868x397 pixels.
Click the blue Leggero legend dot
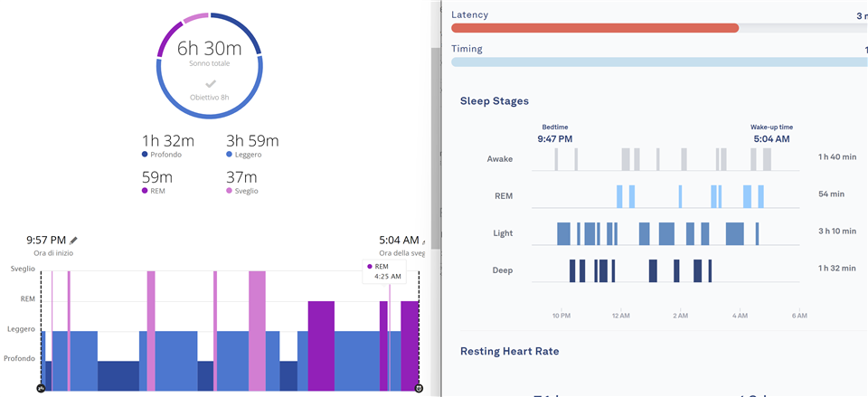pyautogui.click(x=229, y=155)
